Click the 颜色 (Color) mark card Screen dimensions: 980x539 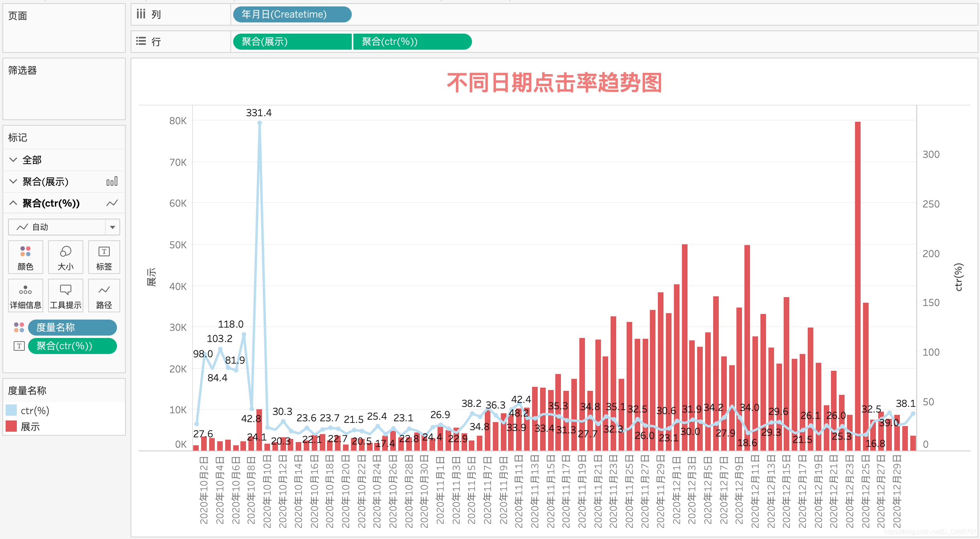[26, 257]
